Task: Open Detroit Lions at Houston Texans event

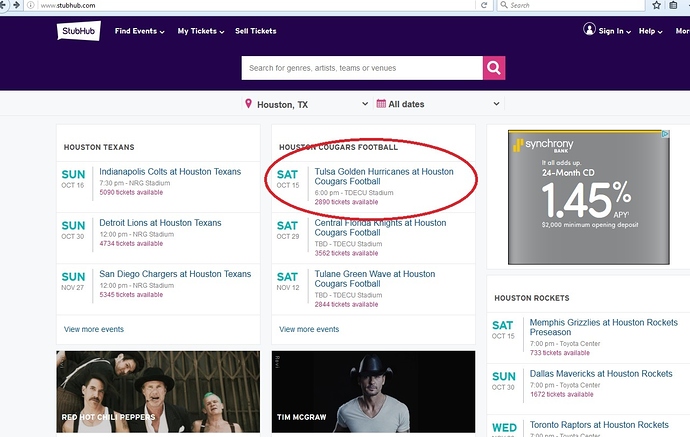Action: (x=160, y=223)
